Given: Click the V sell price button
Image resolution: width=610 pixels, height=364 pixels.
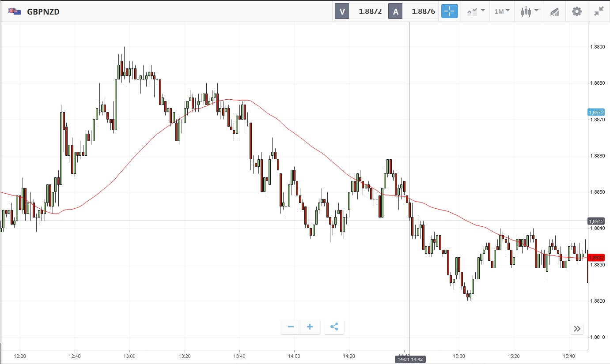Looking at the screenshot, I should tap(360, 11).
